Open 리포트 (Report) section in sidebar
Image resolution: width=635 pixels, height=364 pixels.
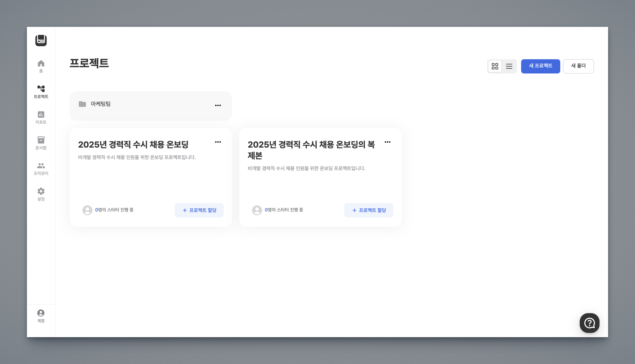point(41,118)
